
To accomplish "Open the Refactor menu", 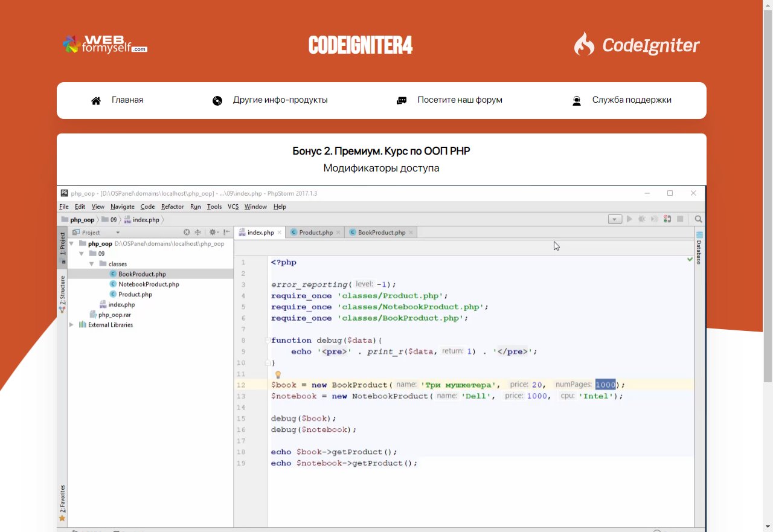I will coord(173,207).
